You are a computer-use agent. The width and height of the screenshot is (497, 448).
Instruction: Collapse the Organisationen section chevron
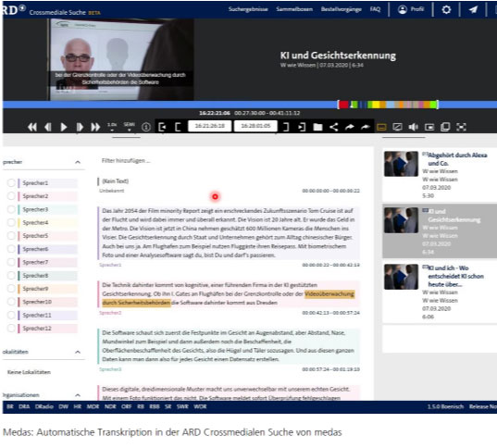(78, 395)
